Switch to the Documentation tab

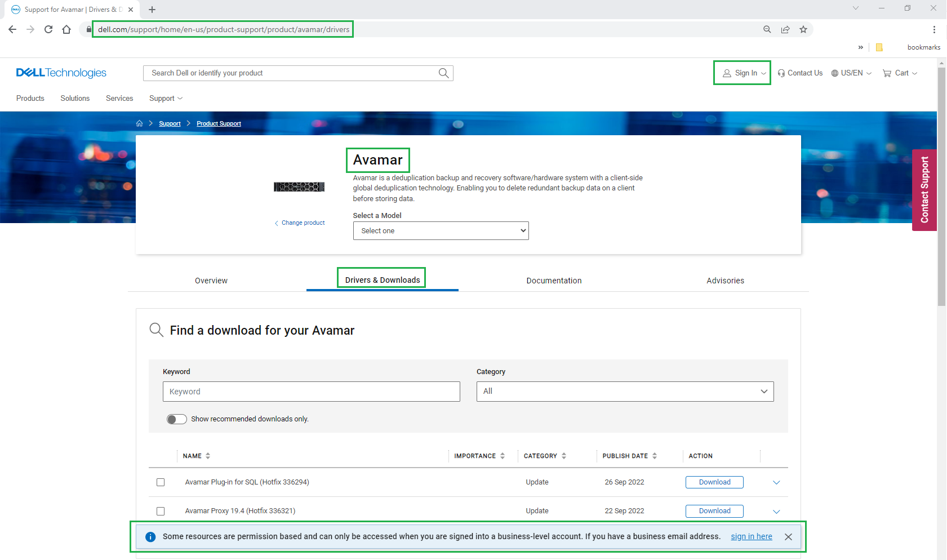pyautogui.click(x=554, y=280)
